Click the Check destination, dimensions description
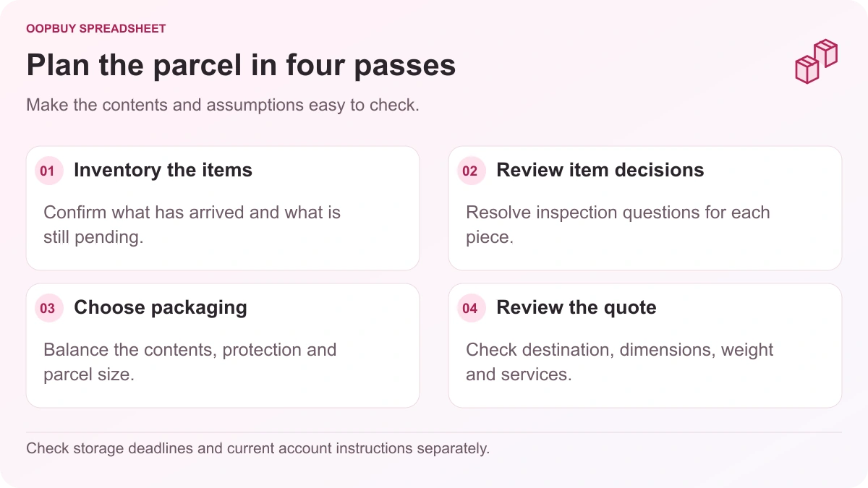This screenshot has width=868, height=488. [x=619, y=362]
